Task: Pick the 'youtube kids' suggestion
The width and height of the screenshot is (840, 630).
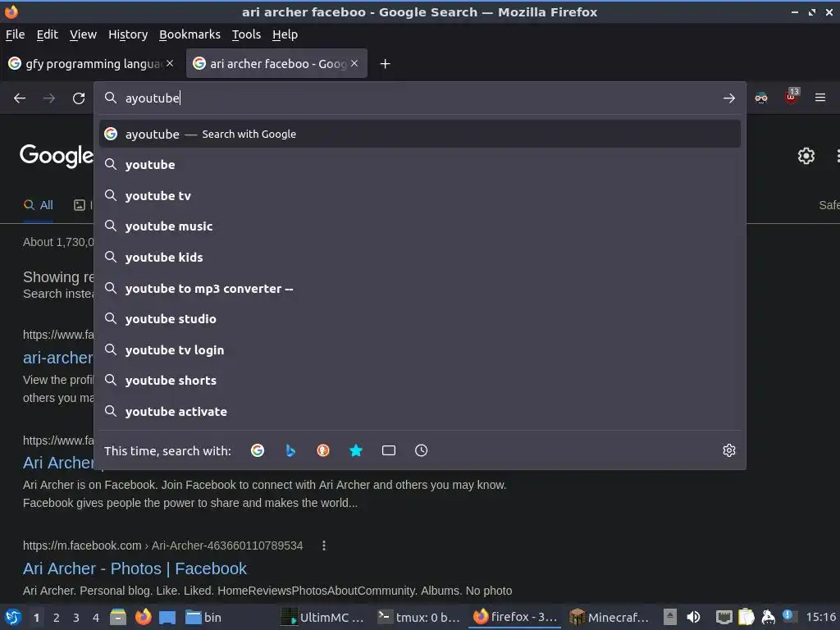Action: click(419, 257)
